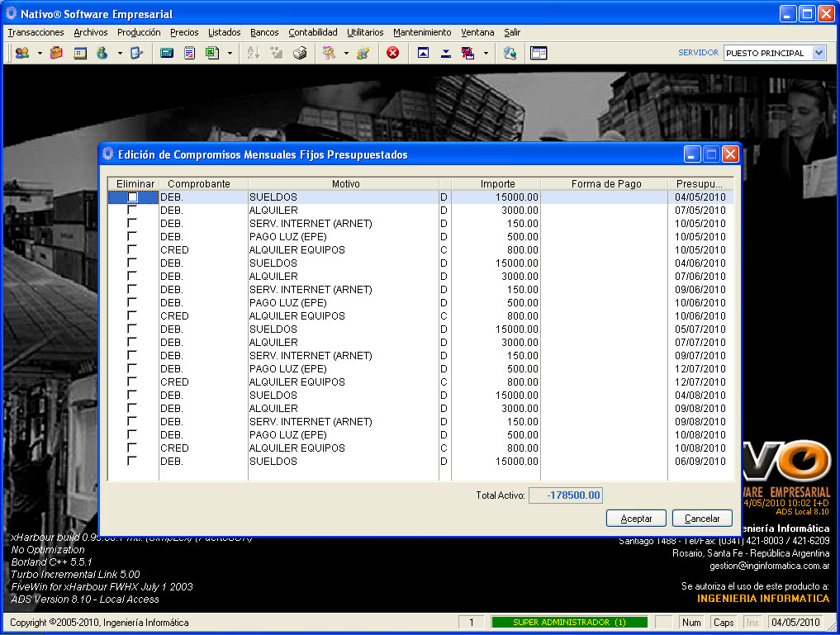Open the Contabilidad menu
Image resolution: width=840 pixels, height=635 pixels.
[312, 32]
